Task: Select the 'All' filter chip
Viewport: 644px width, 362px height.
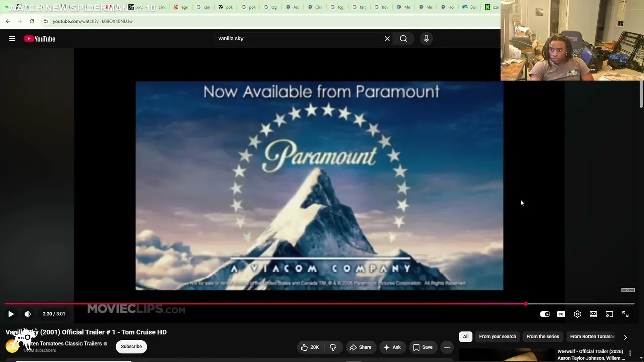Action: click(466, 337)
